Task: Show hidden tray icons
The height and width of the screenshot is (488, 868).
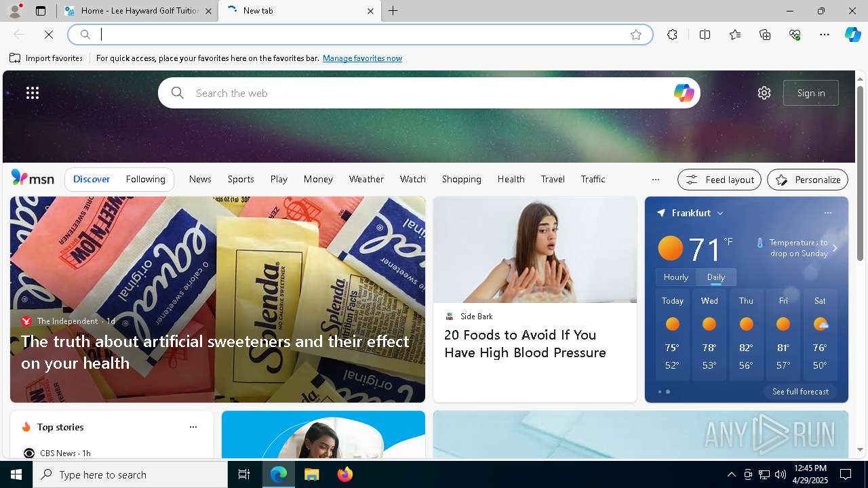Action: coord(731,474)
